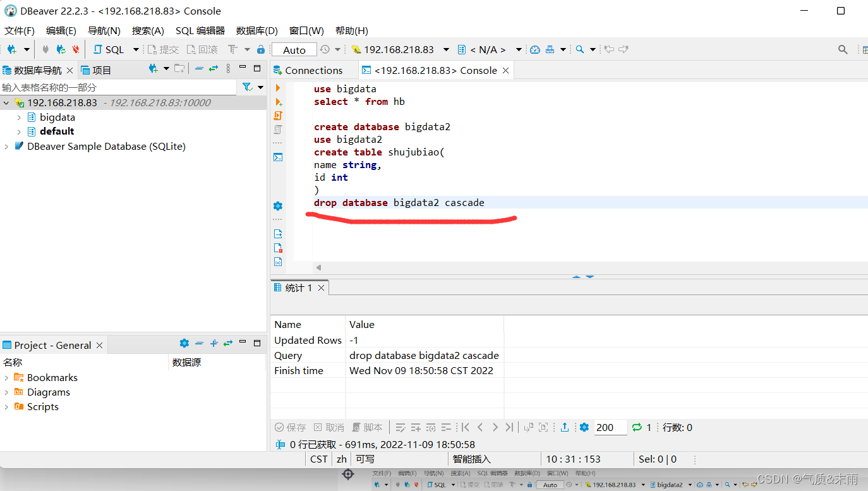Image resolution: width=868 pixels, height=491 pixels.
Task: Open the dashboard gauge icon in the toolbar
Action: click(535, 49)
